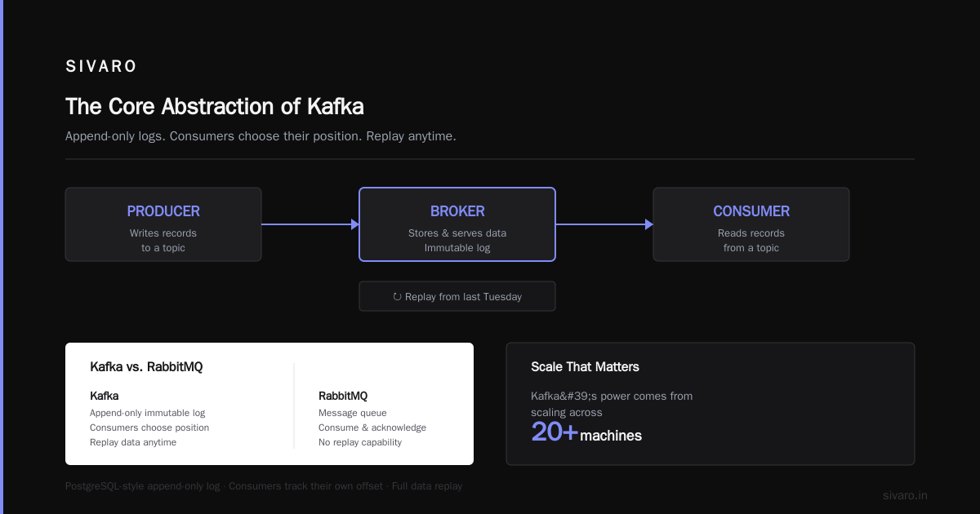
Task: Open the sivaro.in link
Action: pos(905,495)
